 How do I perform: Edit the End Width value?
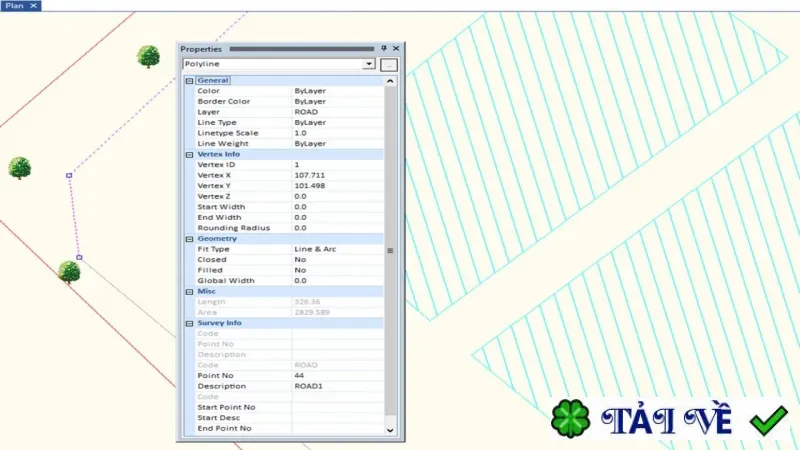point(338,217)
